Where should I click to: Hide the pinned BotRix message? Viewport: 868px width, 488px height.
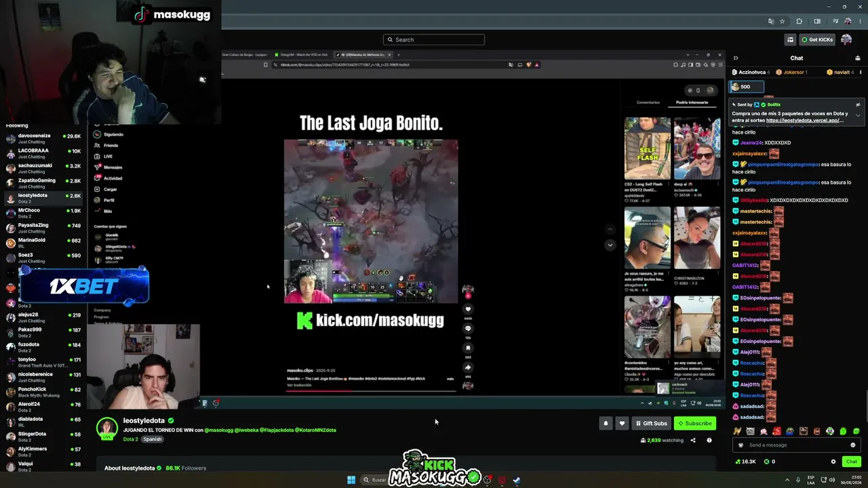(858, 105)
